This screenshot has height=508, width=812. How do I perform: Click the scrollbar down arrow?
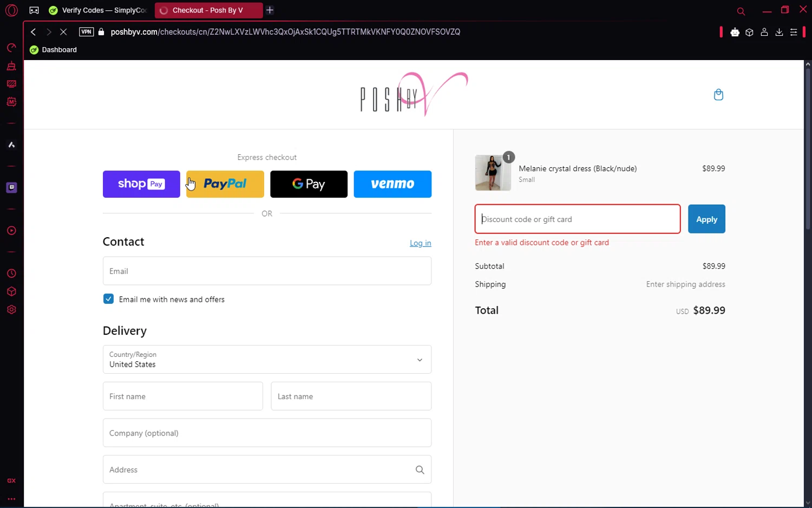(x=808, y=503)
